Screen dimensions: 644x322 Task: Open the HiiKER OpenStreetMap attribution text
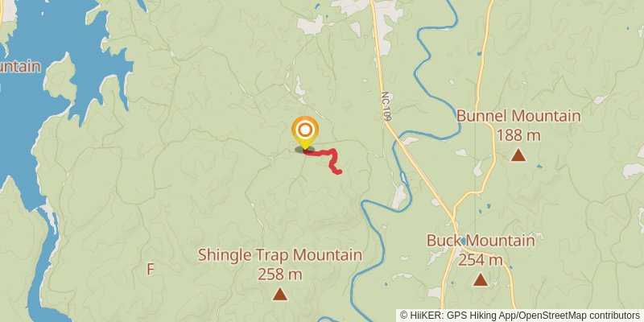point(520,315)
